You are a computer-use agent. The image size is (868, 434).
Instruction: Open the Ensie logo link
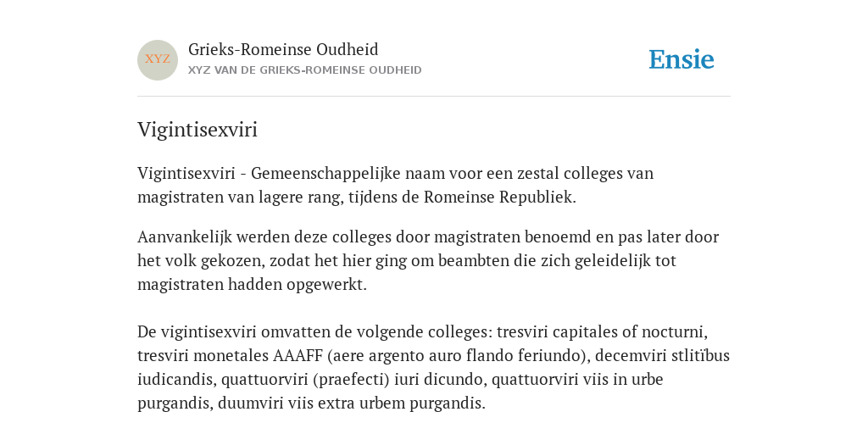[x=682, y=59]
